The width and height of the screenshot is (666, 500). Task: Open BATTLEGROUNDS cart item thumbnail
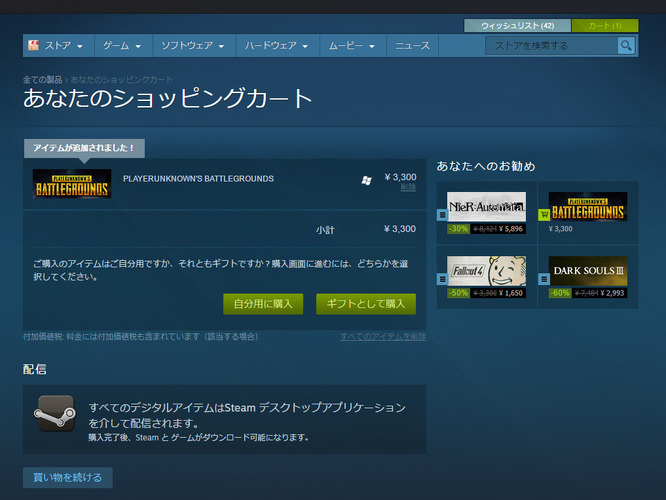(x=72, y=184)
